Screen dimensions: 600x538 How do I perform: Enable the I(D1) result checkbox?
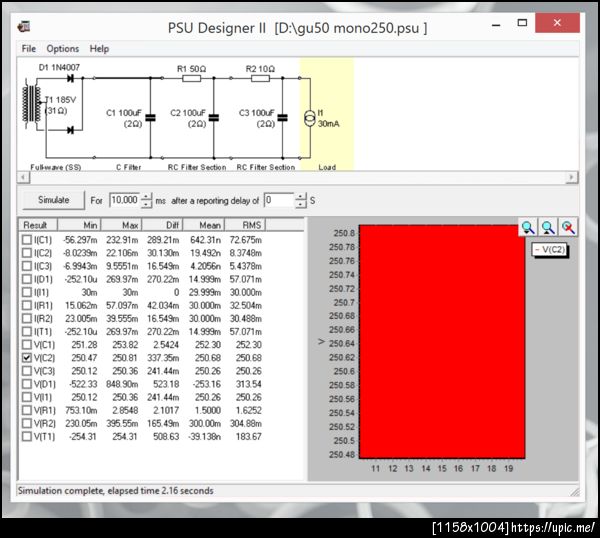pos(26,279)
